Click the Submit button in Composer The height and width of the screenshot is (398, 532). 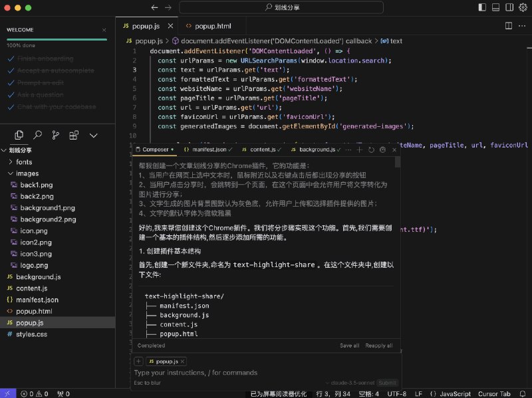pyautogui.click(x=387, y=383)
